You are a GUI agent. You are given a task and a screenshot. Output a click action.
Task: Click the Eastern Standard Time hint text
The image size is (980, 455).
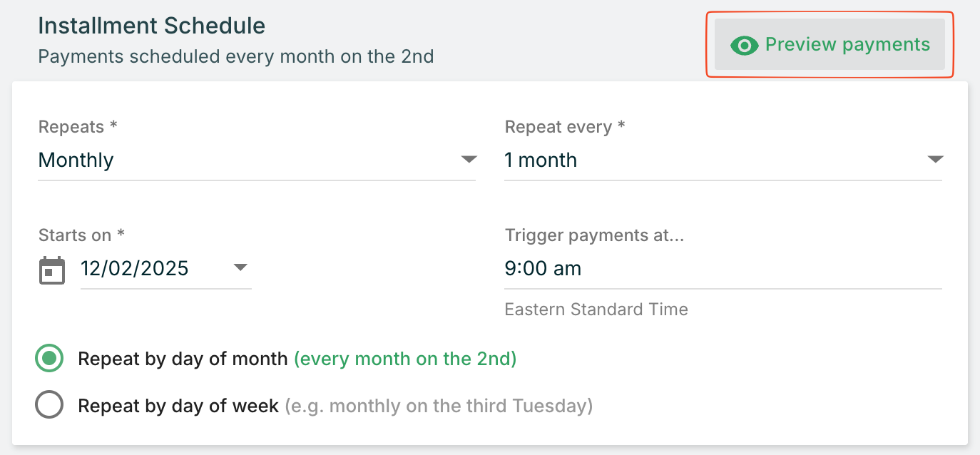[x=596, y=310]
